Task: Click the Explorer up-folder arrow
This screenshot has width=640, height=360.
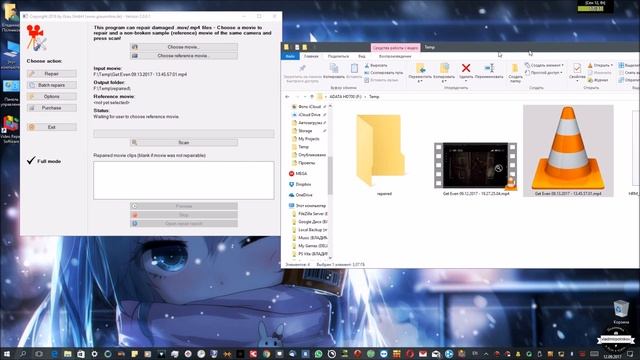Action: [x=312, y=97]
